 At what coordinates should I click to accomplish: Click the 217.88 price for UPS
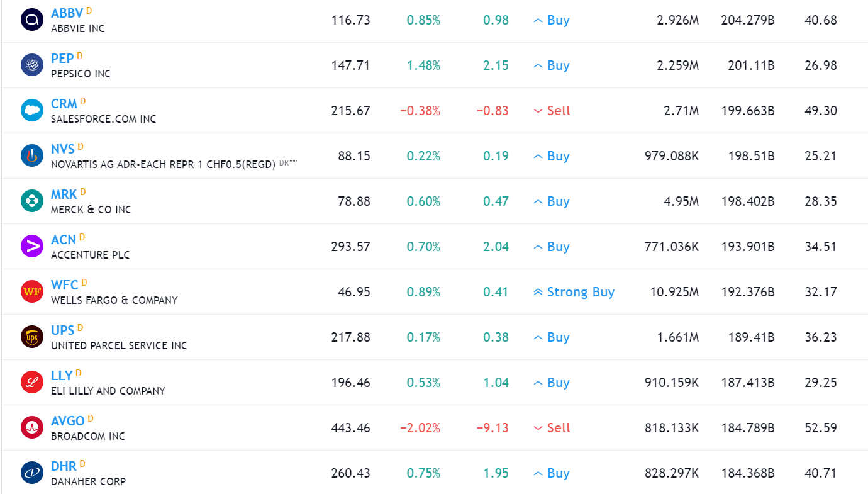point(351,337)
